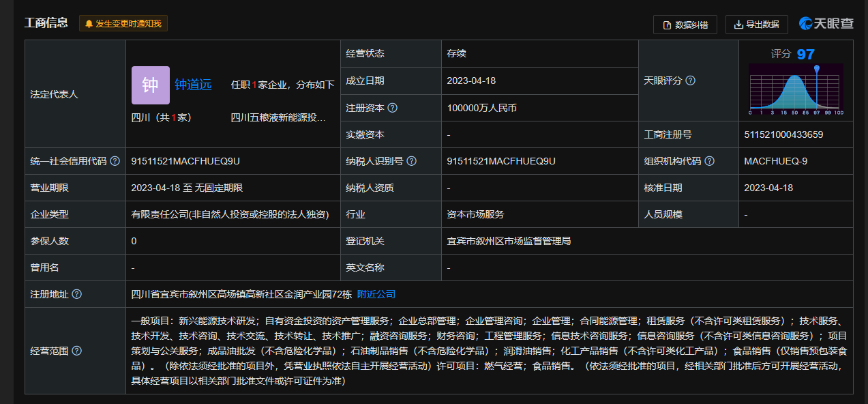Click the question icon next to 注册地址
This screenshot has width=868, height=404.
77,294
